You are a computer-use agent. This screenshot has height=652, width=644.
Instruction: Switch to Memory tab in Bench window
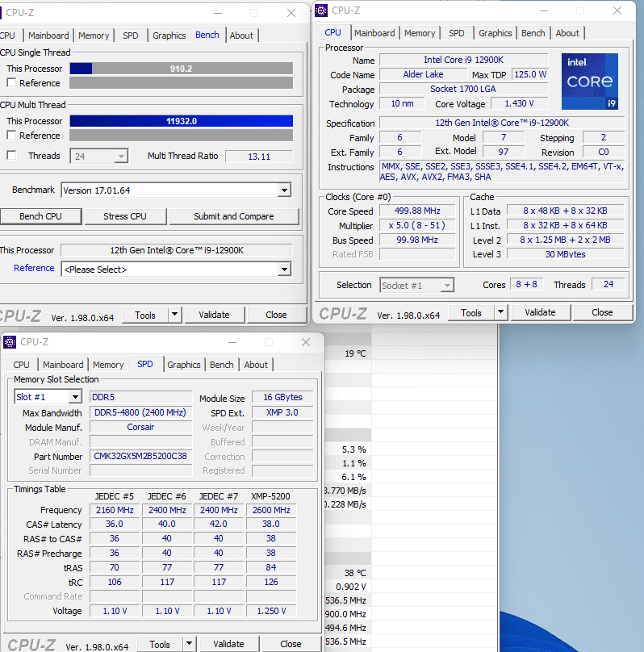click(x=94, y=36)
